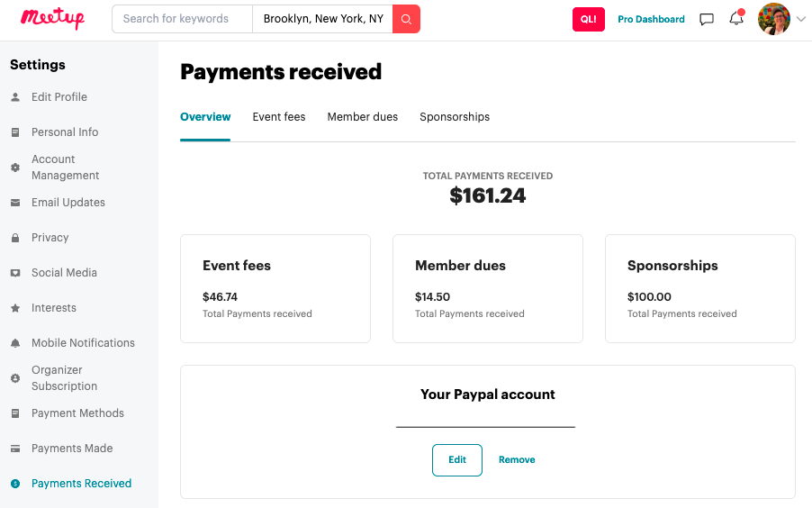
Task: Open the Pro Dashboard link
Action: tap(651, 19)
